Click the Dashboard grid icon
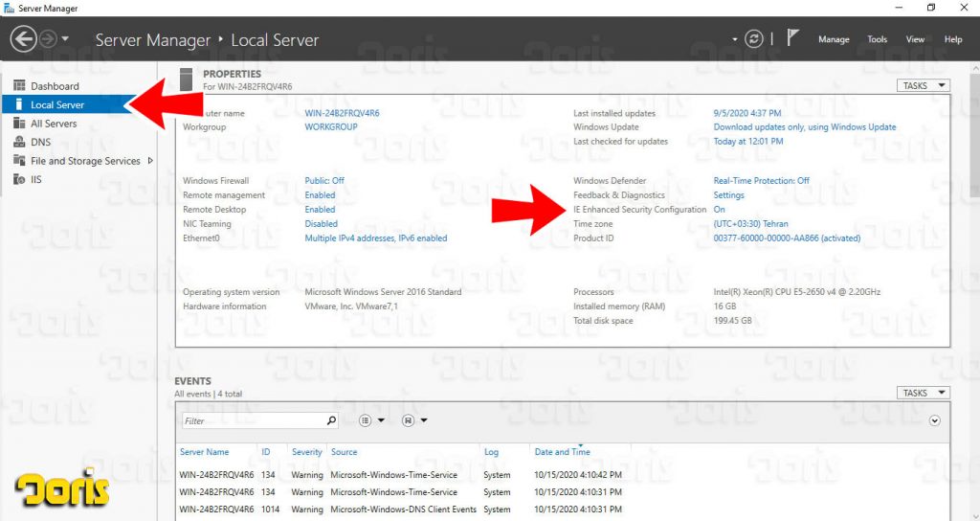 point(19,85)
